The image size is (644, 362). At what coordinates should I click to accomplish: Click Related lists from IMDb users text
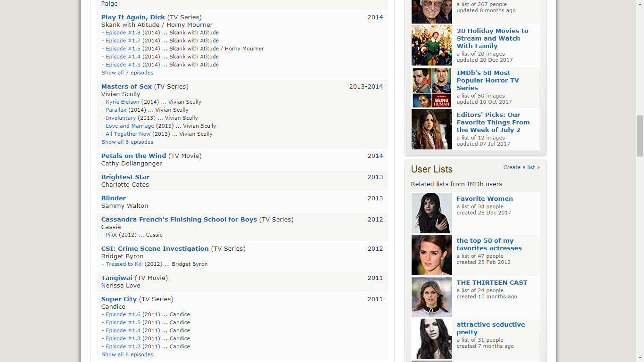(x=456, y=184)
